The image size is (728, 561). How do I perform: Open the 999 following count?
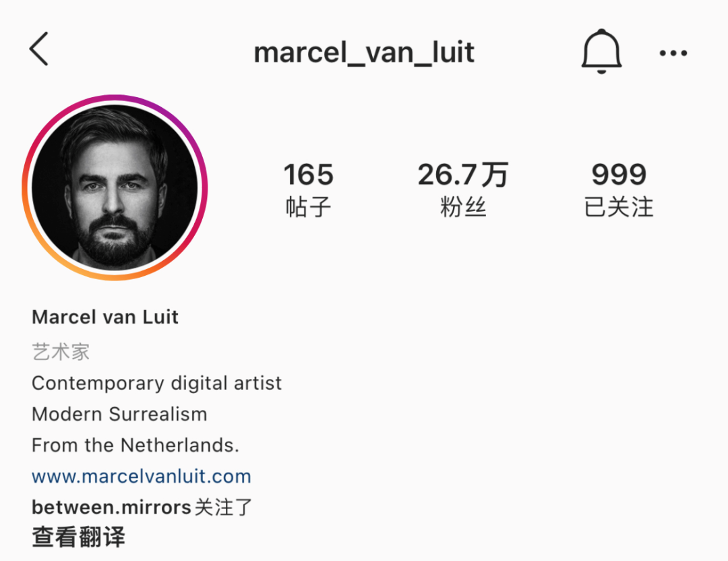pos(619,174)
